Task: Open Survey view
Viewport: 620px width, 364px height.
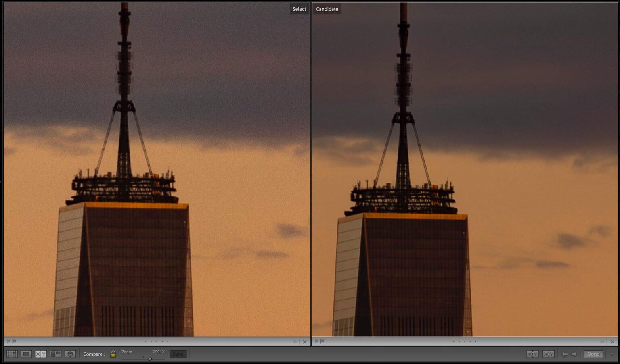Action: coord(55,354)
